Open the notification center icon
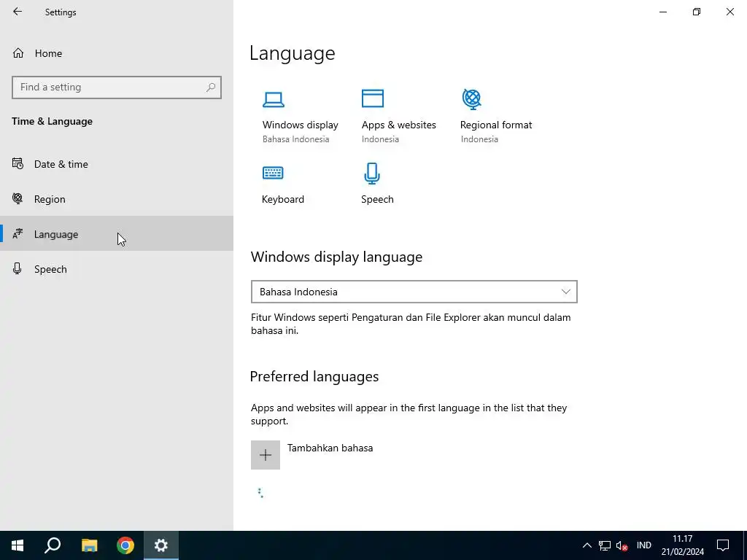Viewport: 747px width, 560px height. 723,545
